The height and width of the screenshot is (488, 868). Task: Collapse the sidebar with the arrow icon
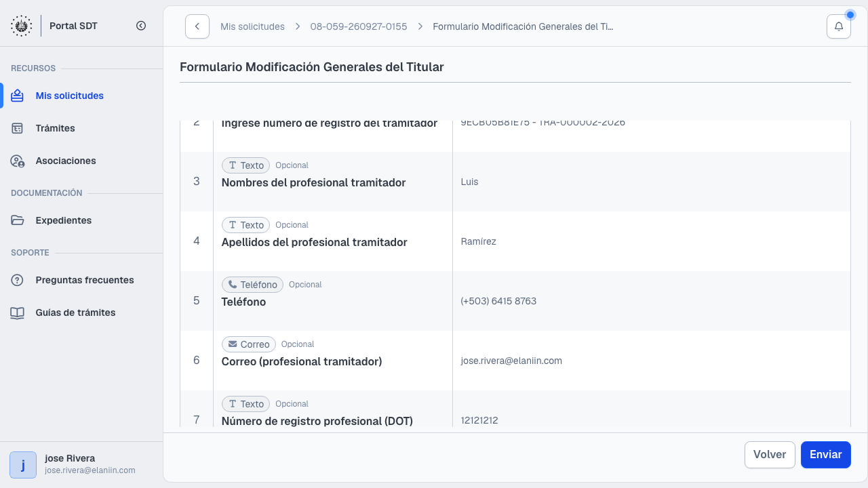[x=141, y=26]
